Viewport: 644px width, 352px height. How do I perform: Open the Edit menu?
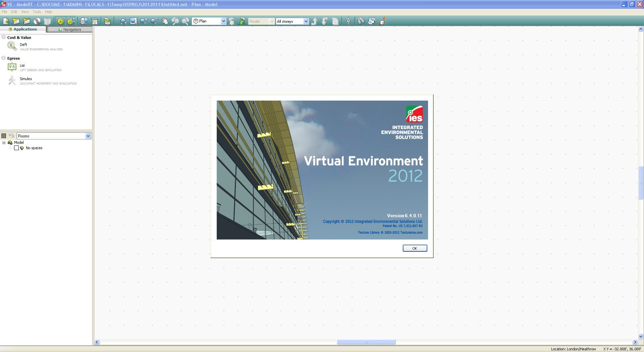(14, 12)
